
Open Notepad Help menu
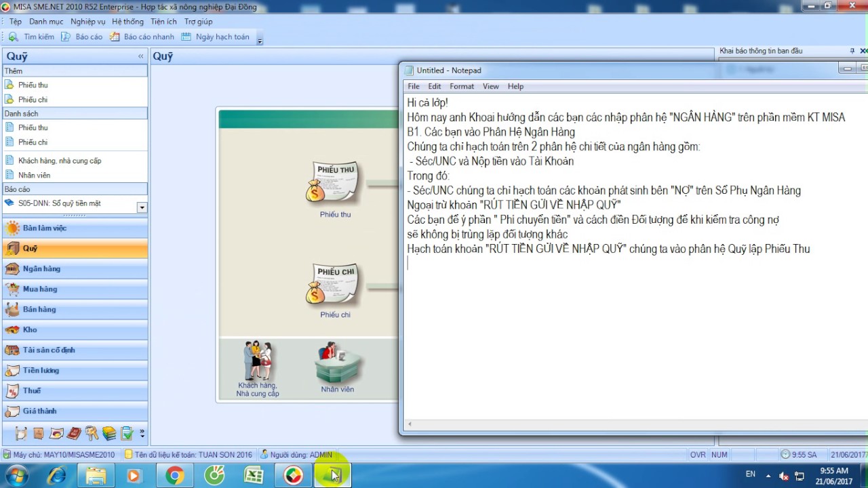516,86
